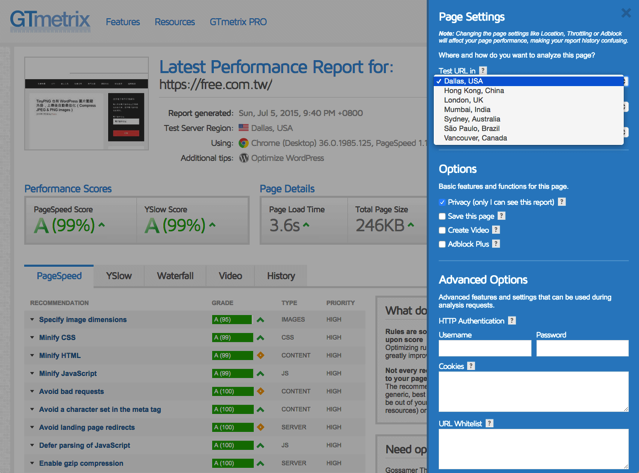Disable the Privacy checkbox
The image size is (639, 473).
[x=442, y=202]
